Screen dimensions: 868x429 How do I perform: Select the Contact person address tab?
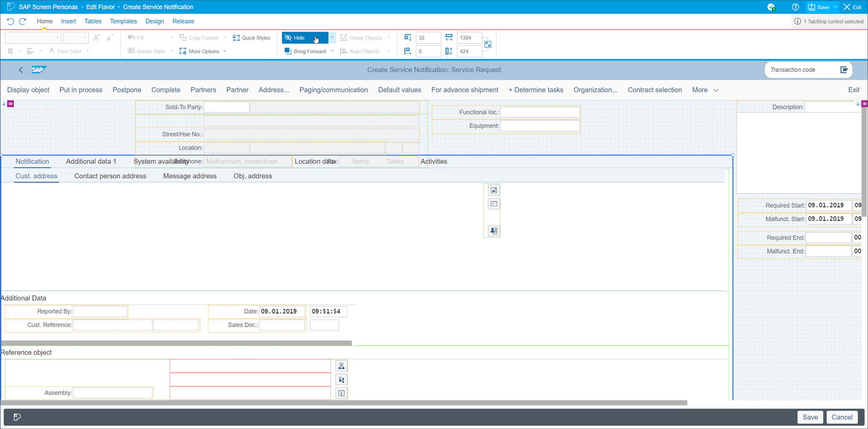pyautogui.click(x=110, y=176)
